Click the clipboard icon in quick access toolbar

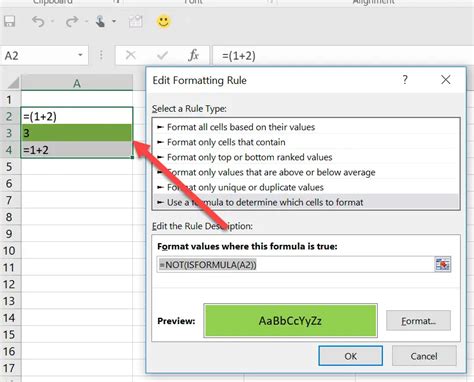tap(136, 22)
